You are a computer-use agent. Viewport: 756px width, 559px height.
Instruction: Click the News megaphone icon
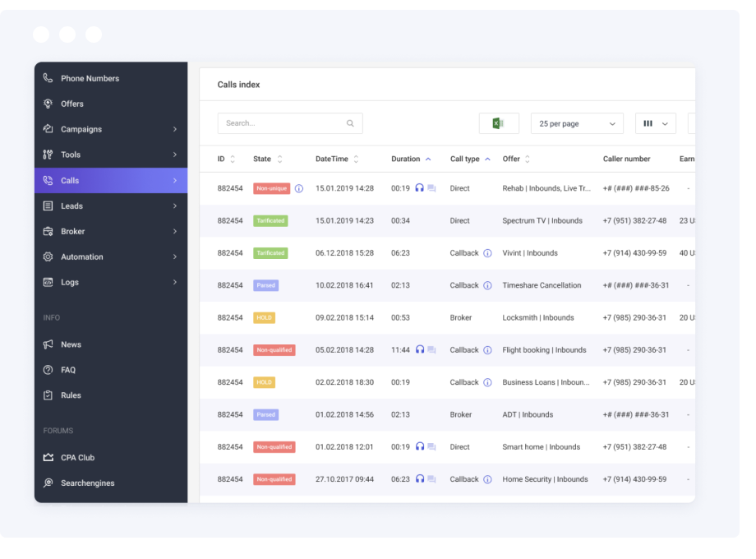(48, 344)
